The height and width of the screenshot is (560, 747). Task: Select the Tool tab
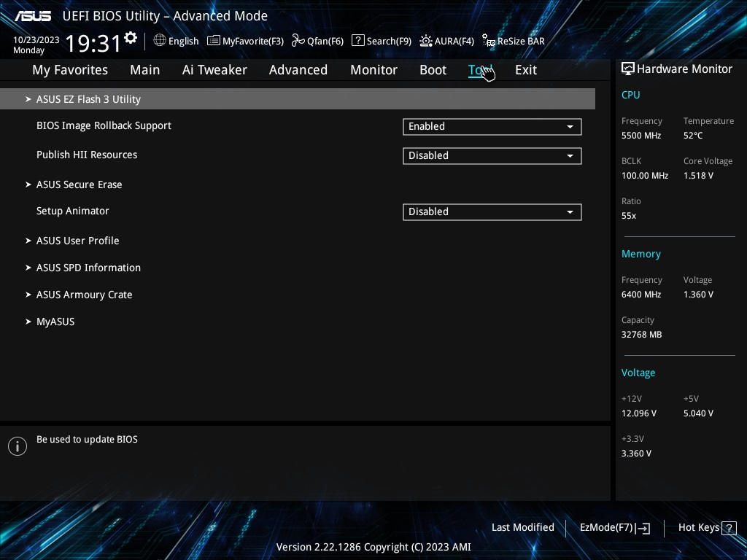click(x=480, y=70)
